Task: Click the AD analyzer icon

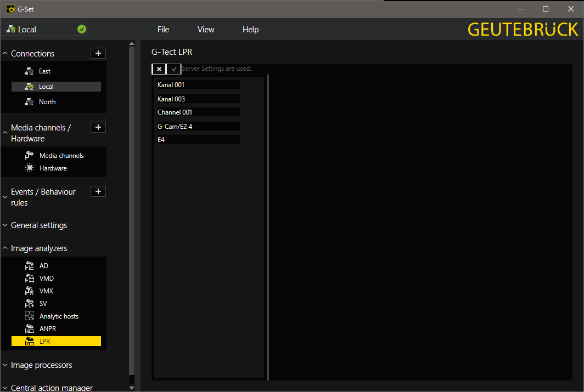Action: [30, 265]
